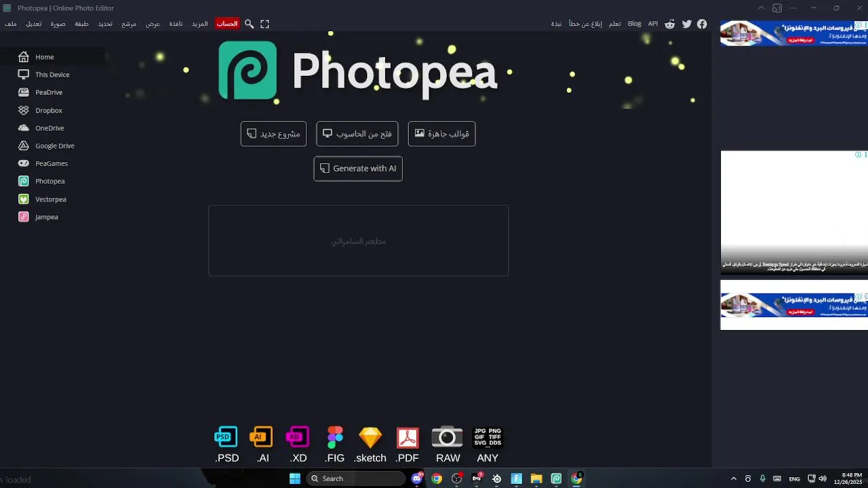Open Google Drive storage
The height and width of the screenshot is (488, 868).
(x=53, y=146)
